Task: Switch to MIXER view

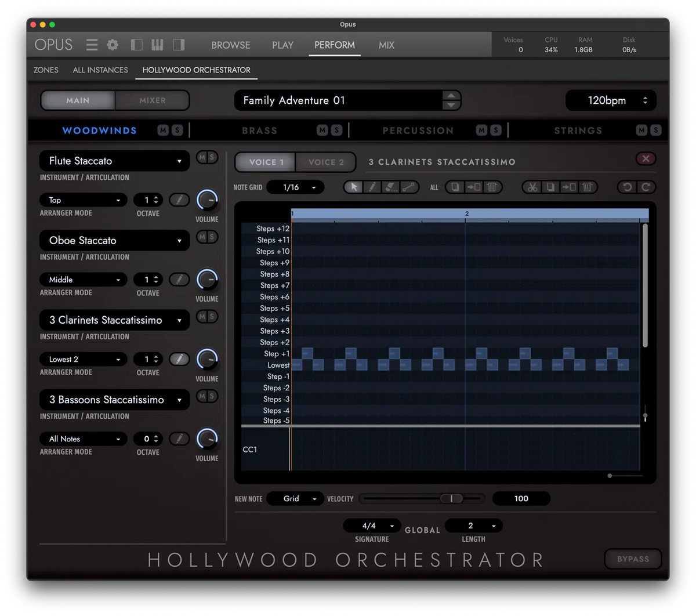Action: pyautogui.click(x=152, y=100)
